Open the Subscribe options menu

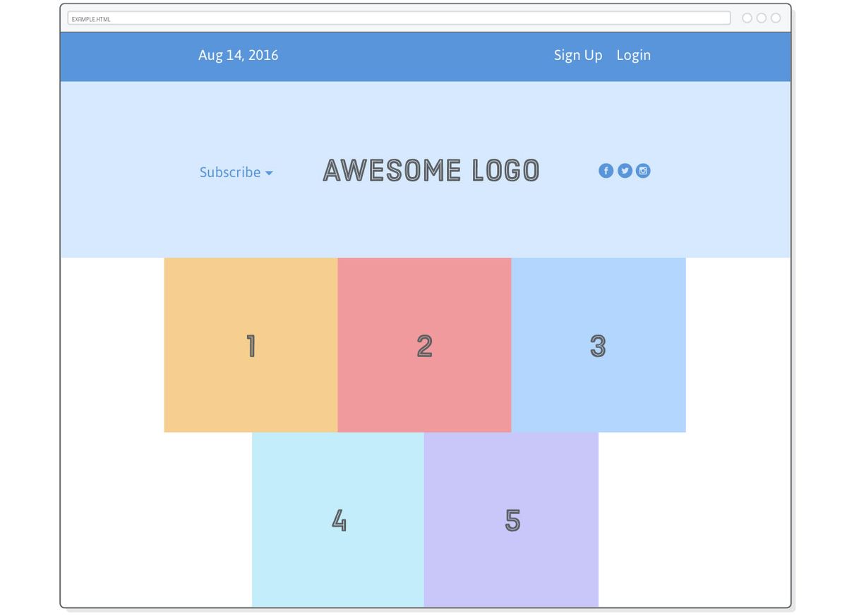[230, 171]
